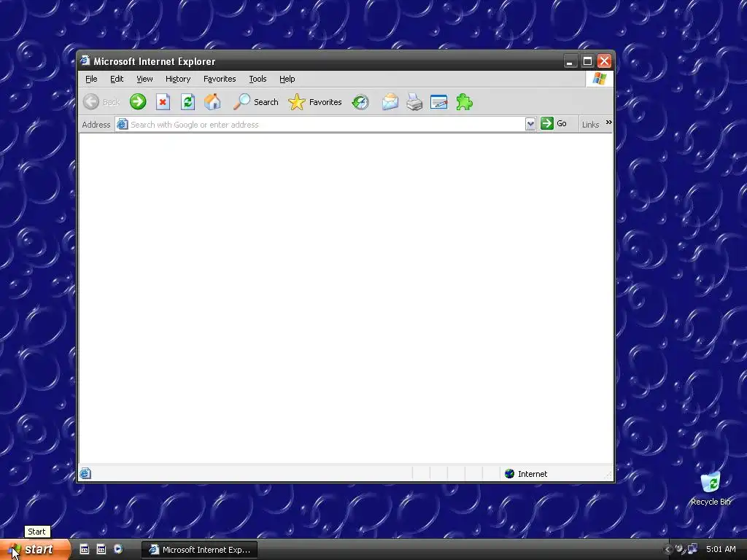Click the 5:01 AM clock
747x560 pixels.
pyautogui.click(x=721, y=549)
